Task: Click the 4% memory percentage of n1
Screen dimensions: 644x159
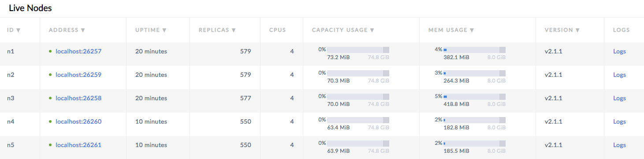Action: pyautogui.click(x=438, y=49)
